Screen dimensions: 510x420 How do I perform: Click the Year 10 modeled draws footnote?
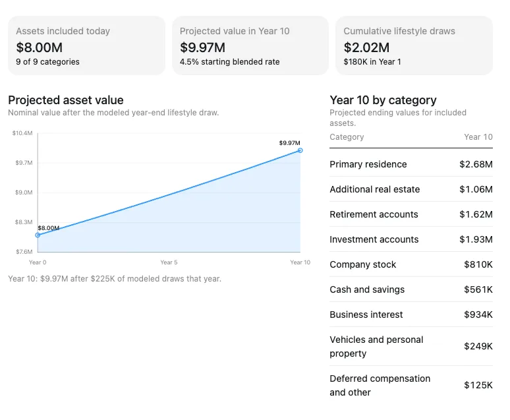115,279
